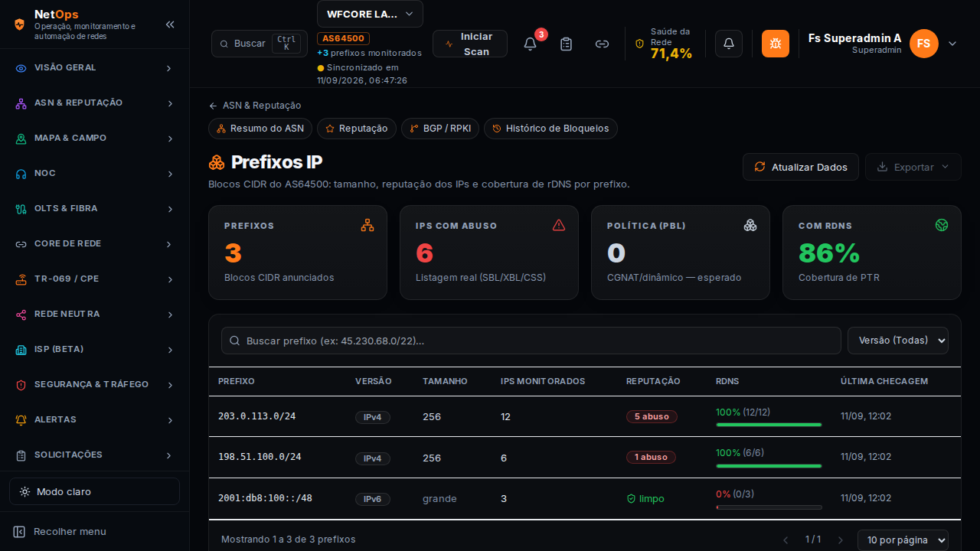This screenshot has width=980, height=551.
Task: Select prefix 203.0.113.0/24 cell
Action: coord(256,416)
